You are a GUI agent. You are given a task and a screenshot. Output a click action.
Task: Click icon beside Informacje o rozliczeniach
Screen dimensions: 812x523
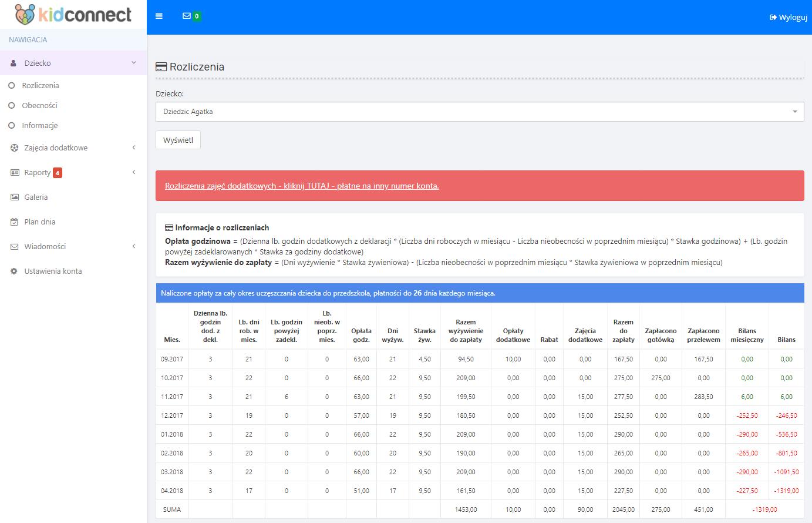coord(169,227)
